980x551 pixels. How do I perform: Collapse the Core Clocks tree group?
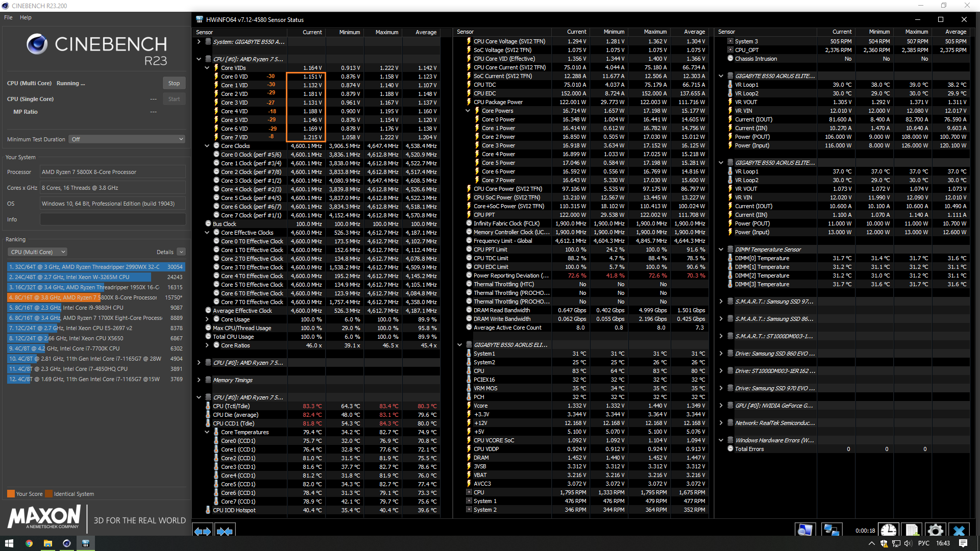[x=207, y=146]
